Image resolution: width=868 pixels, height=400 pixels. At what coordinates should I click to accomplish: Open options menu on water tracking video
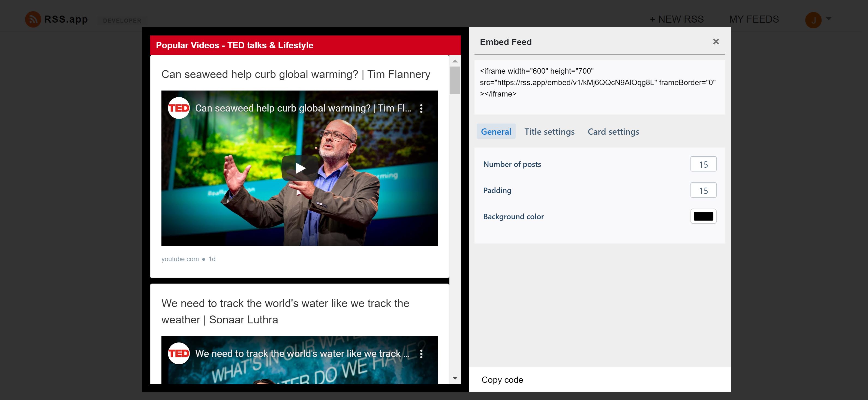click(x=421, y=353)
